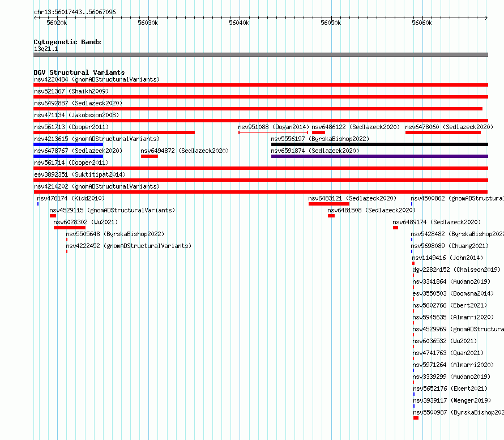Click the nsv6478060 (Sedlazeck2020) label
The image size is (504, 440).
pyautogui.click(x=449, y=127)
